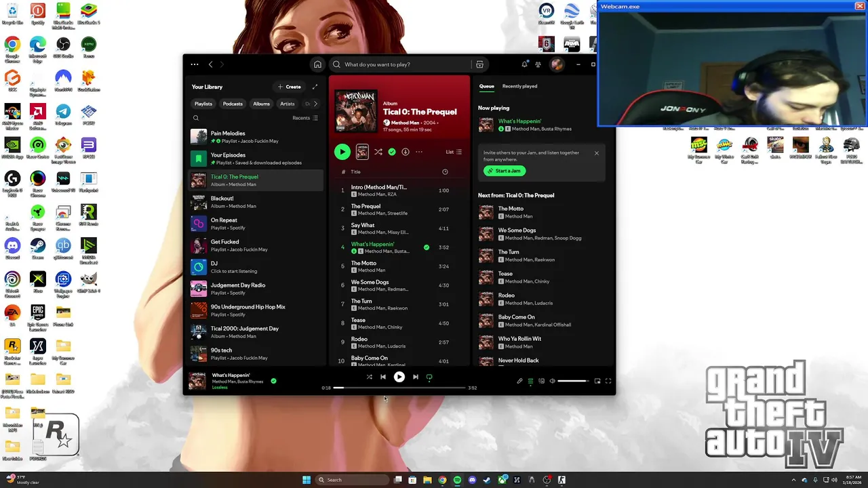The image size is (868, 488).
Task: Select the Podcasts filter chip
Action: click(233, 104)
